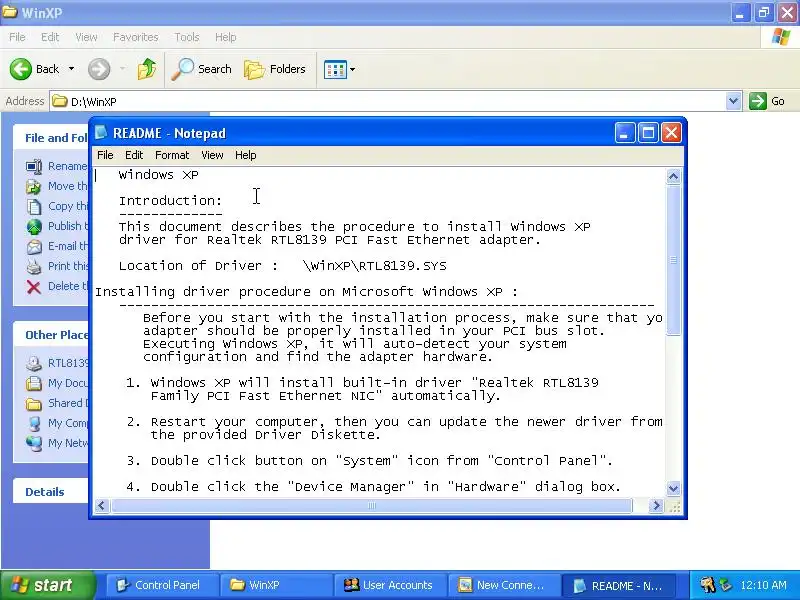Click the WinXP folder title bar icon
The image size is (800, 600).
click(9, 12)
